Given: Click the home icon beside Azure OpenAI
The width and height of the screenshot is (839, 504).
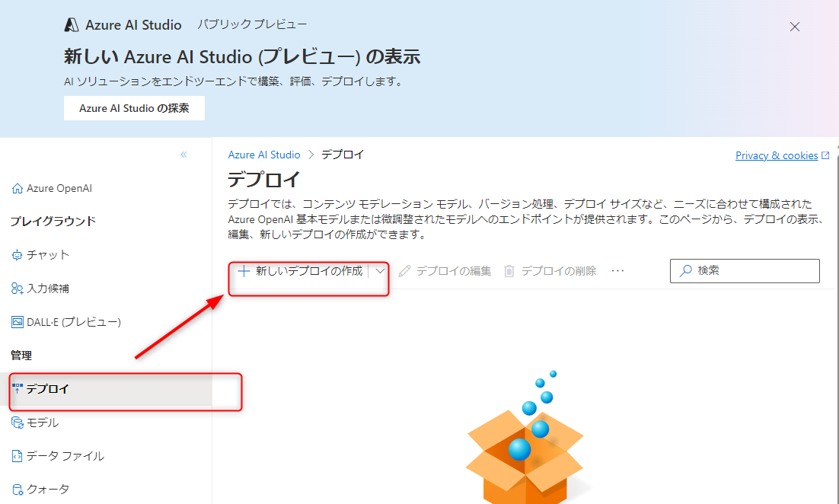Looking at the screenshot, I should pyautogui.click(x=17, y=188).
